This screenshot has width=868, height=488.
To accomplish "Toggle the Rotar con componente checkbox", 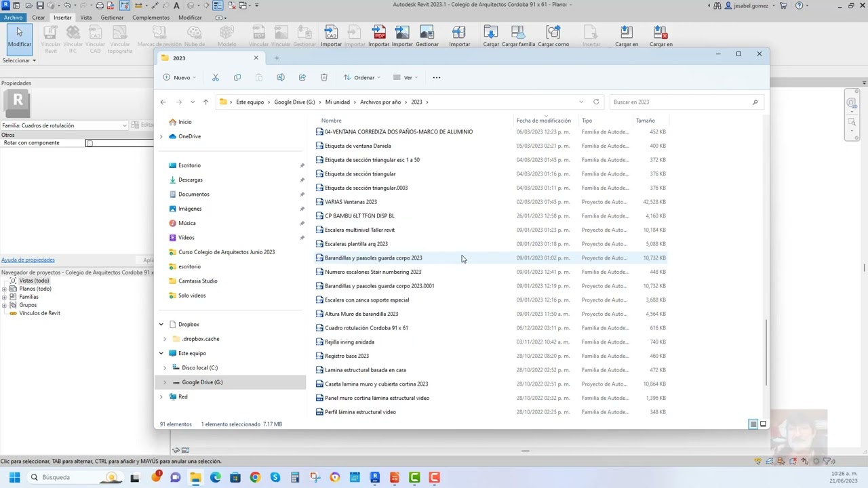I will (x=89, y=143).
